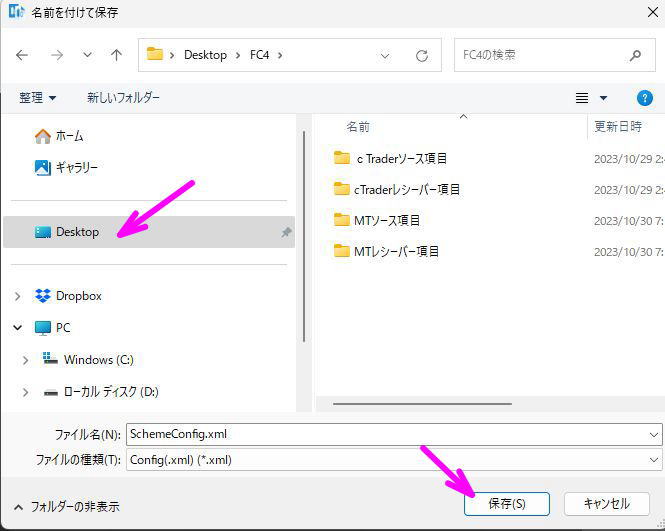Screen dimensions: 665x531
Task: Create a 新しいフォルダー
Action: tap(123, 98)
